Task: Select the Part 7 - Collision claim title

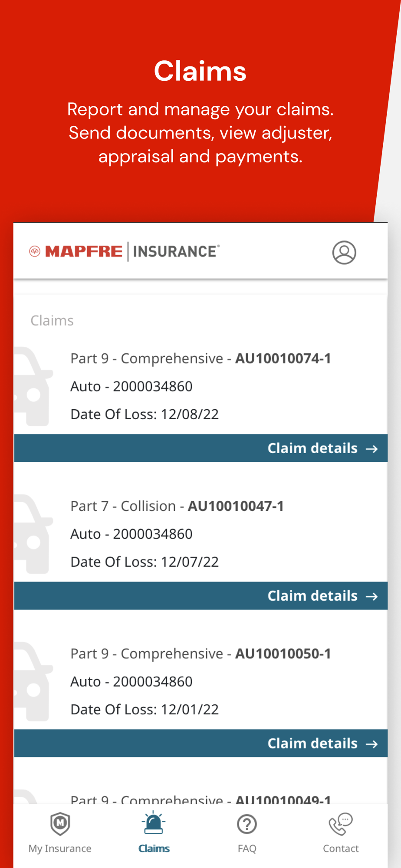Action: (x=123, y=506)
